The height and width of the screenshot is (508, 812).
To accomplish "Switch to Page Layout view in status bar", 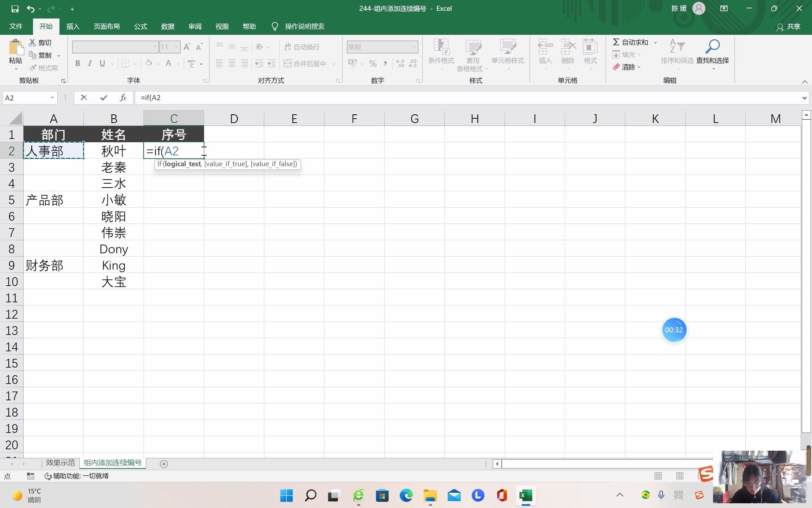I will pos(680,476).
